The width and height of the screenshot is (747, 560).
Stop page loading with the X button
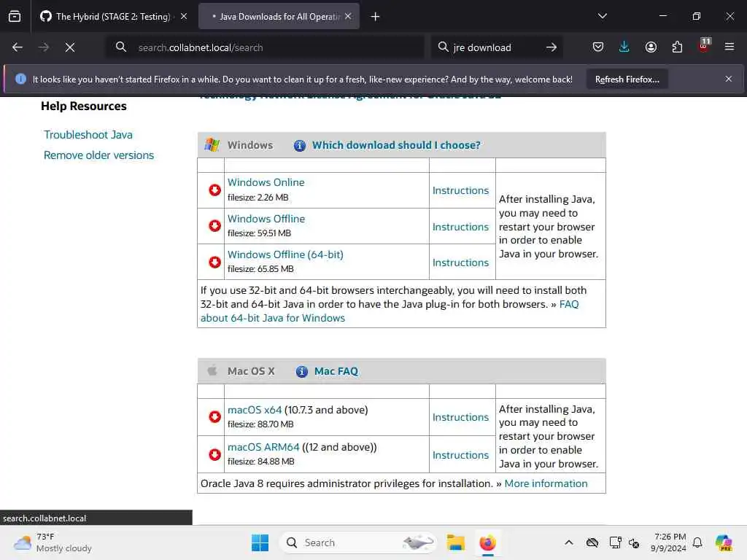pos(69,47)
